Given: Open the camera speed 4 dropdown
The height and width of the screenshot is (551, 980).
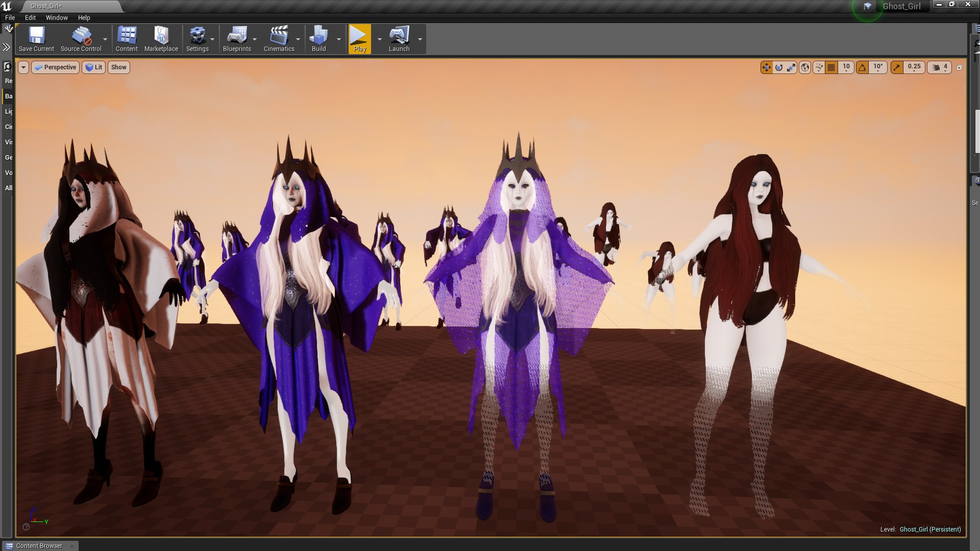Looking at the screenshot, I should pyautogui.click(x=939, y=67).
